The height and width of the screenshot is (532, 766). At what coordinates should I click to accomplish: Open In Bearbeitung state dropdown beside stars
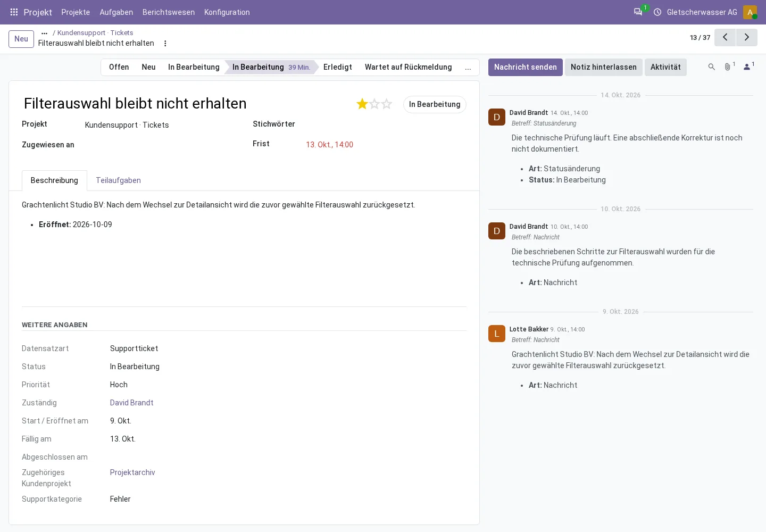[x=435, y=104]
